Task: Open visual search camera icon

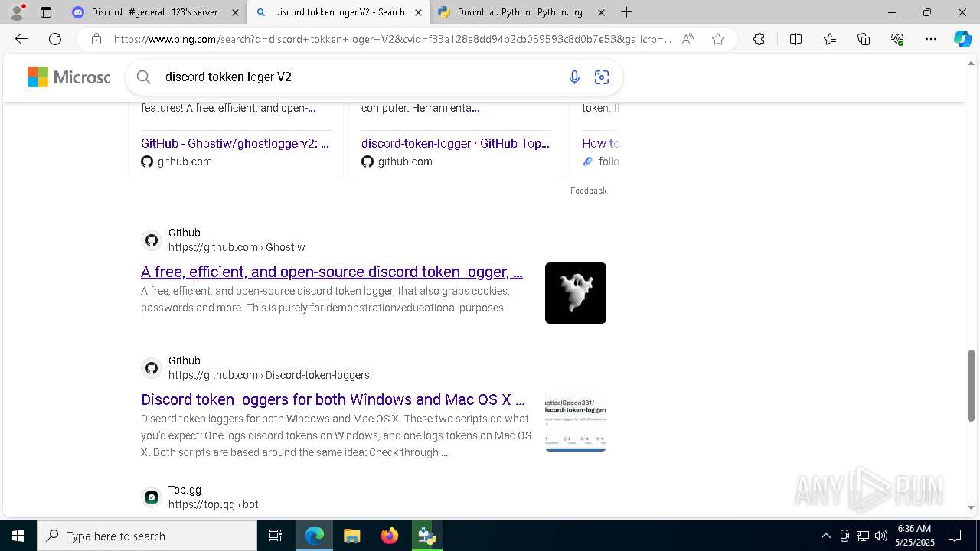Action: coord(602,77)
